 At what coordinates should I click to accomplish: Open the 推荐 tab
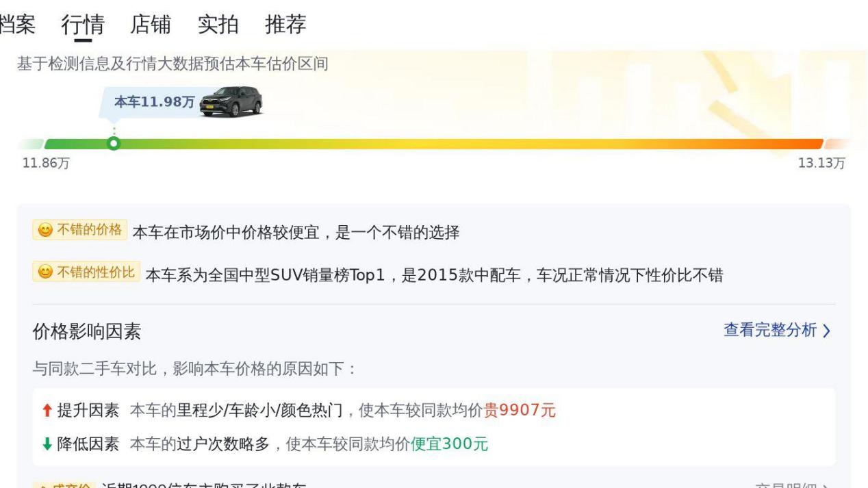point(285,25)
